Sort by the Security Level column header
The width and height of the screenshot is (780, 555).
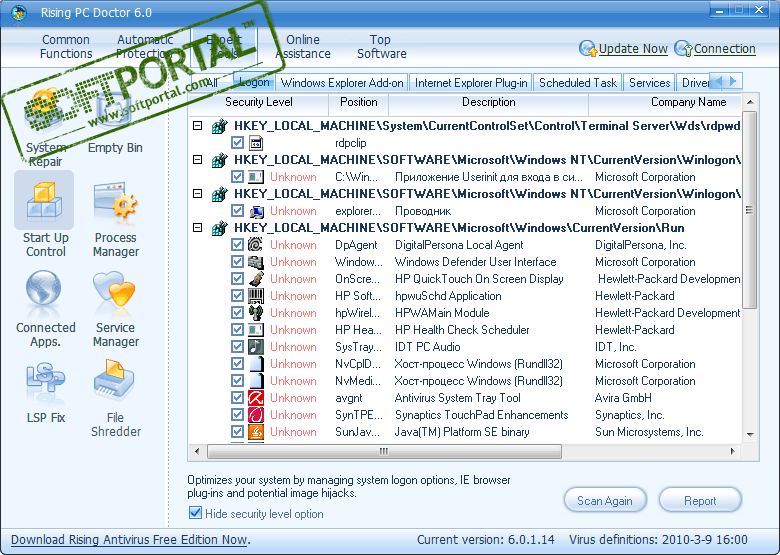pyautogui.click(x=259, y=102)
